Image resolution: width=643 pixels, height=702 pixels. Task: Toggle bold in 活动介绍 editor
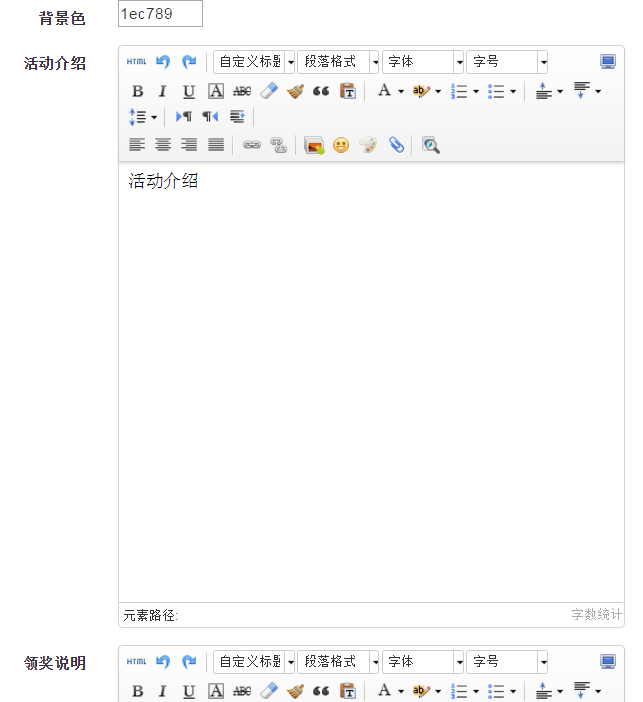(x=138, y=91)
